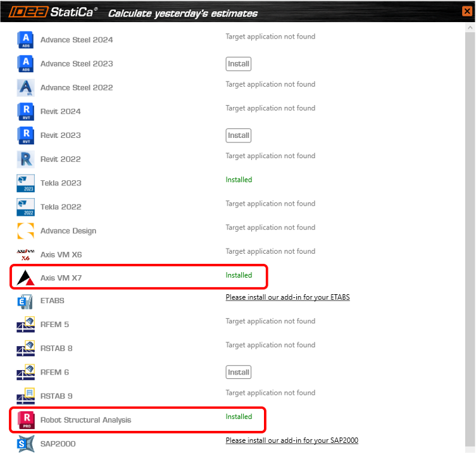Click 'Target application not found' for Revit 2024
This screenshot has width=476, height=453.
click(x=270, y=108)
